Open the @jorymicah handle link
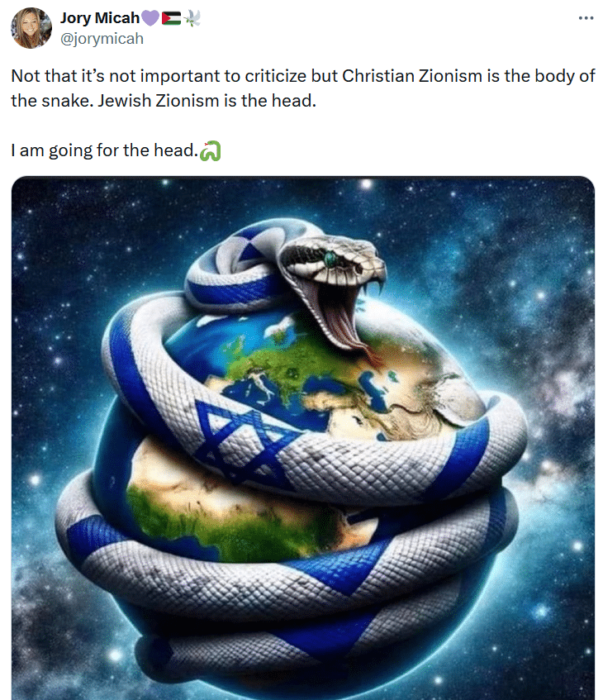The width and height of the screenshot is (603, 700). pyautogui.click(x=102, y=39)
